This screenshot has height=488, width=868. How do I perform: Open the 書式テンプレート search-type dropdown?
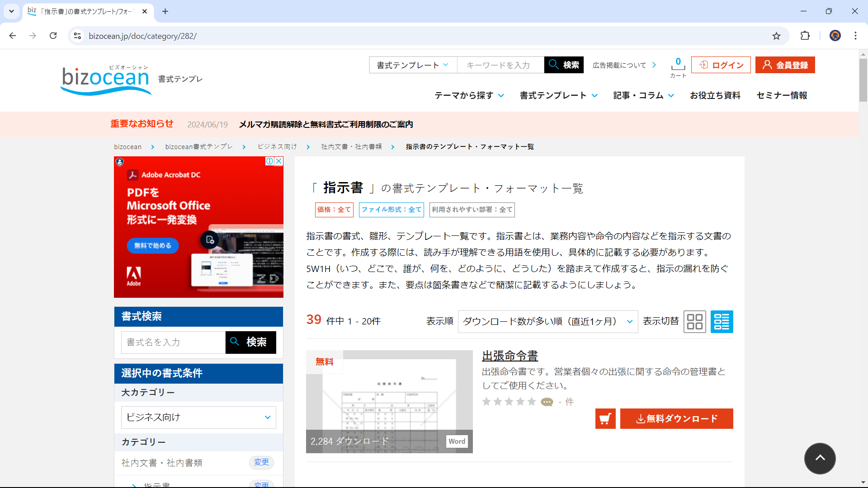(x=413, y=65)
